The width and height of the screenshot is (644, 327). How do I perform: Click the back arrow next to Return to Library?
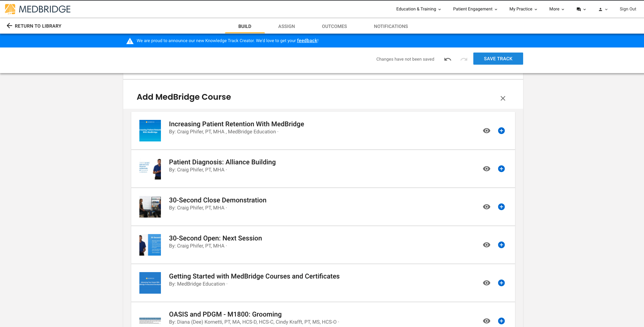tap(10, 26)
